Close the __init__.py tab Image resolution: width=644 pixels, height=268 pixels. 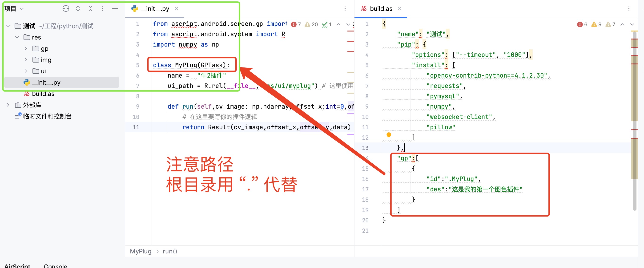pos(177,8)
